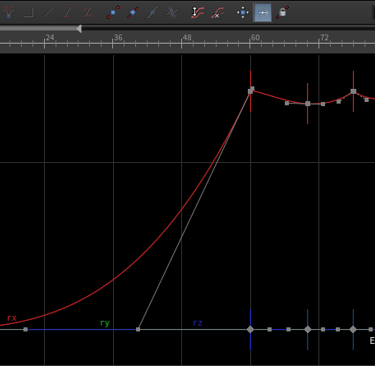Screen dimensions: 375x366
Task: Click the red S-shaped ease in-out icon
Action: pos(88,13)
